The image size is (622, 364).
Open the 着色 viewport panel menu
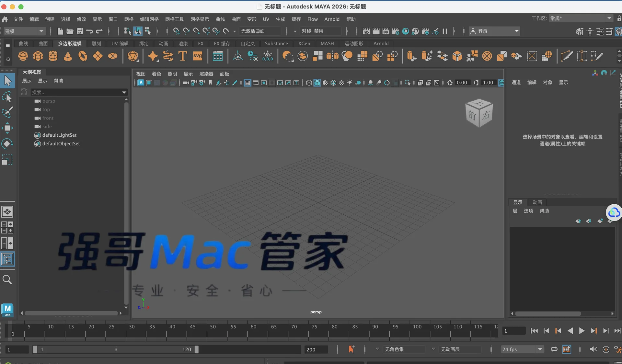click(x=156, y=74)
